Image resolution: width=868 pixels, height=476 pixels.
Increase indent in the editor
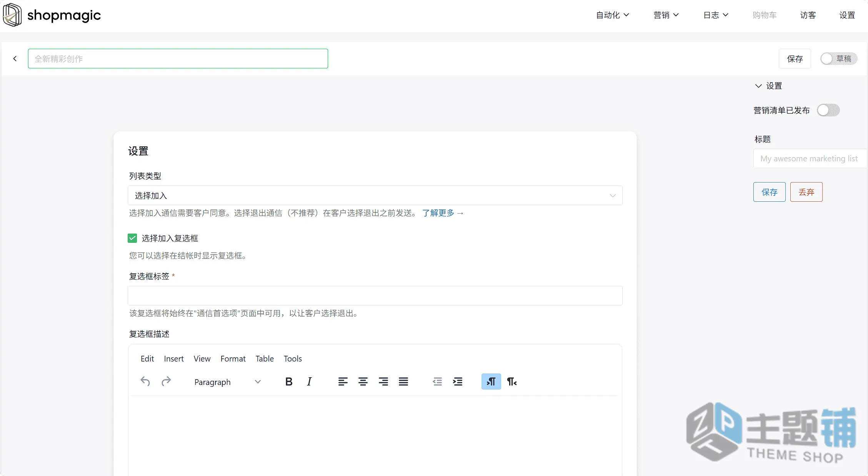tap(458, 381)
